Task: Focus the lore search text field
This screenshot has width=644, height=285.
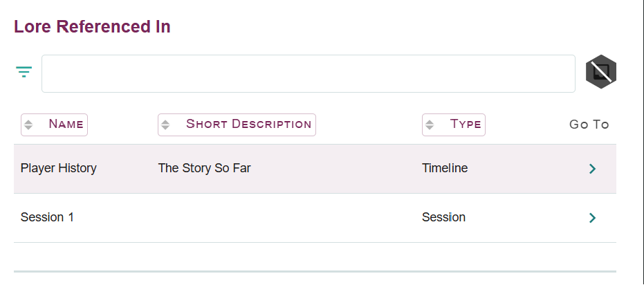Action: pos(308,73)
